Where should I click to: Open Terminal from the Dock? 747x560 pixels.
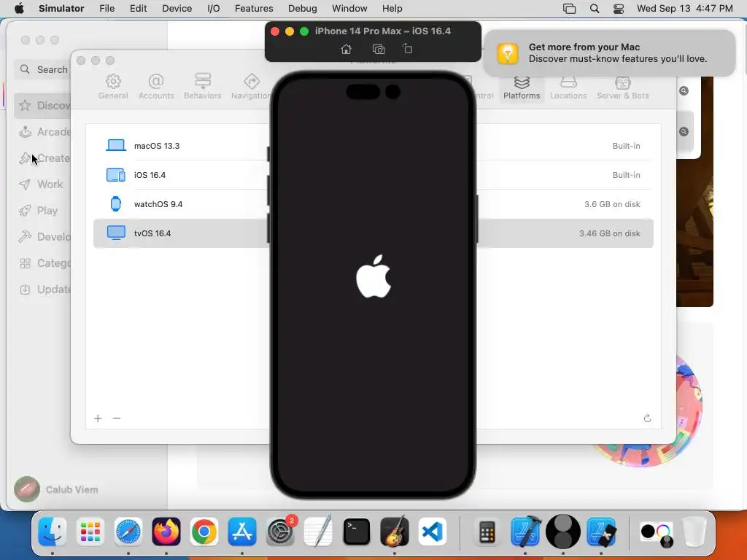click(356, 532)
